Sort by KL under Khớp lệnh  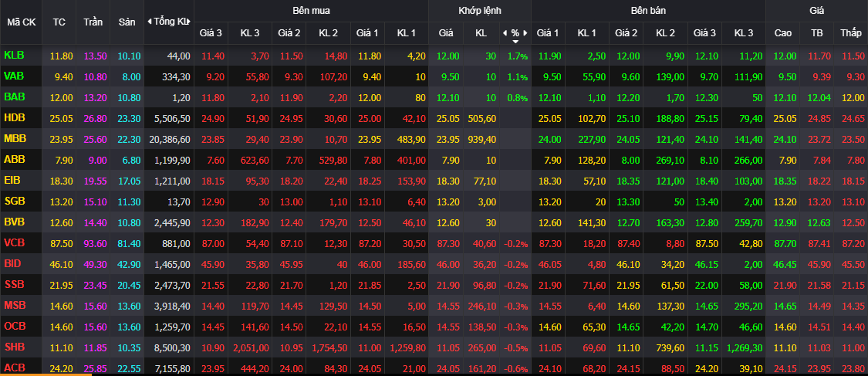481,33
